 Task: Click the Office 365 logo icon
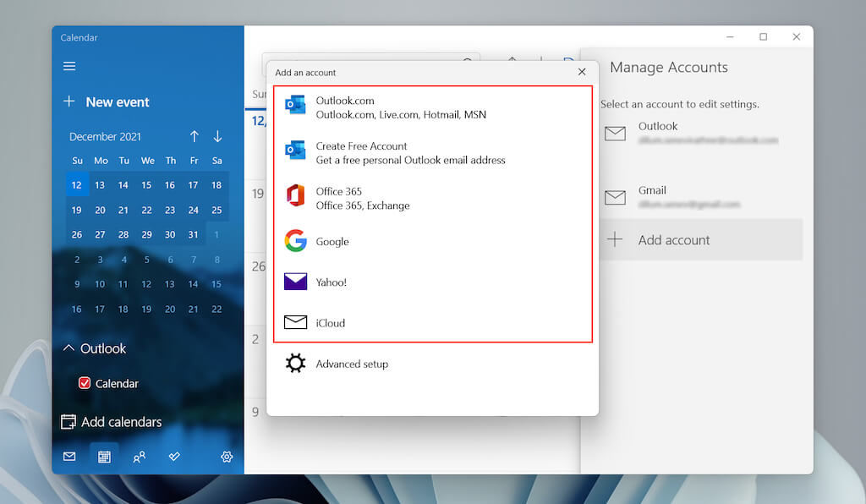pos(295,195)
